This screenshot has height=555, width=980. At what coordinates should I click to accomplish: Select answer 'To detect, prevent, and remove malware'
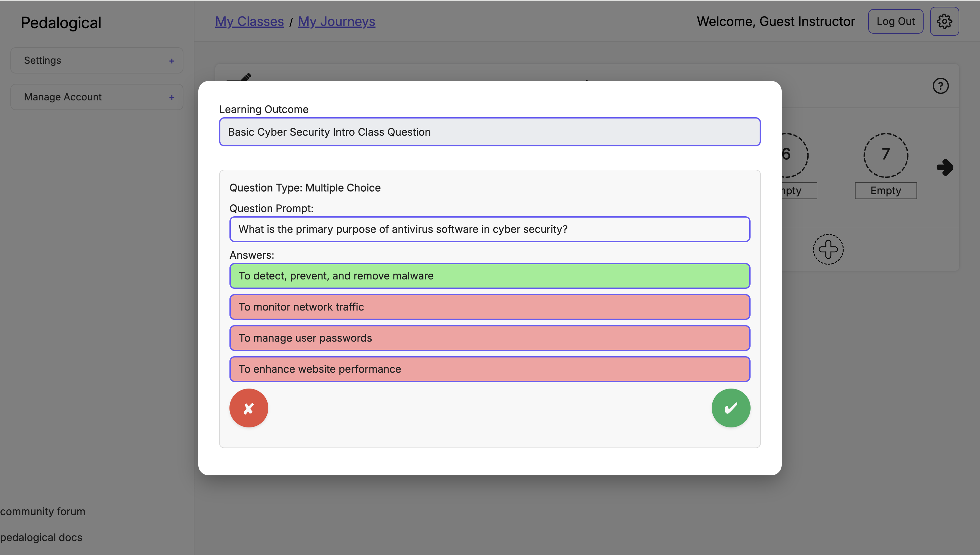tap(489, 276)
